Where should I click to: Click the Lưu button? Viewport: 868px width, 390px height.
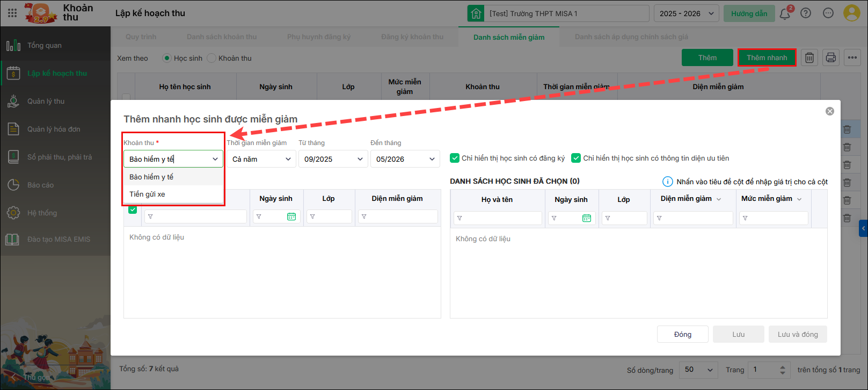739,334
